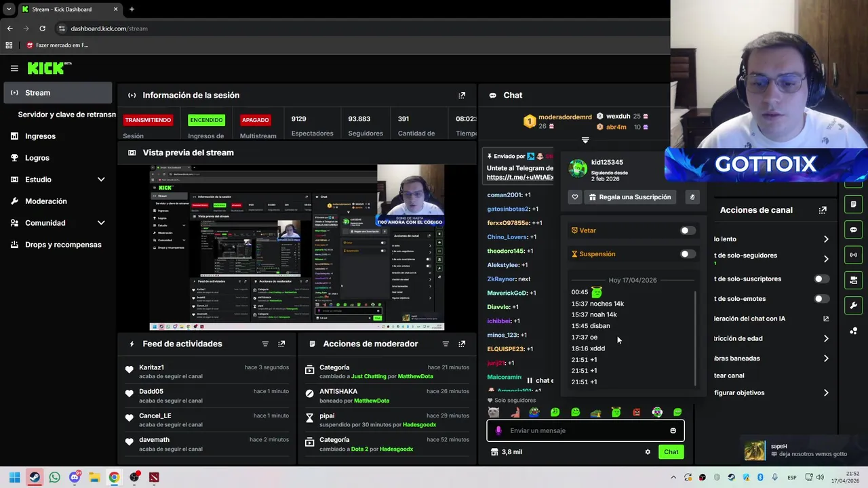Click the camera icon in right sidebar
This screenshot has width=868, height=488.
click(853, 280)
